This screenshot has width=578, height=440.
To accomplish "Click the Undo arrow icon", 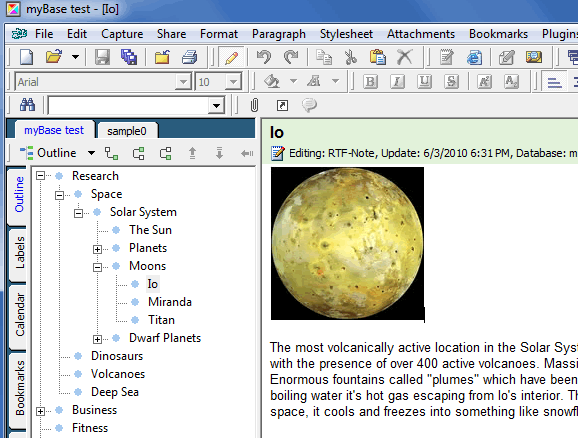I will click(x=264, y=57).
